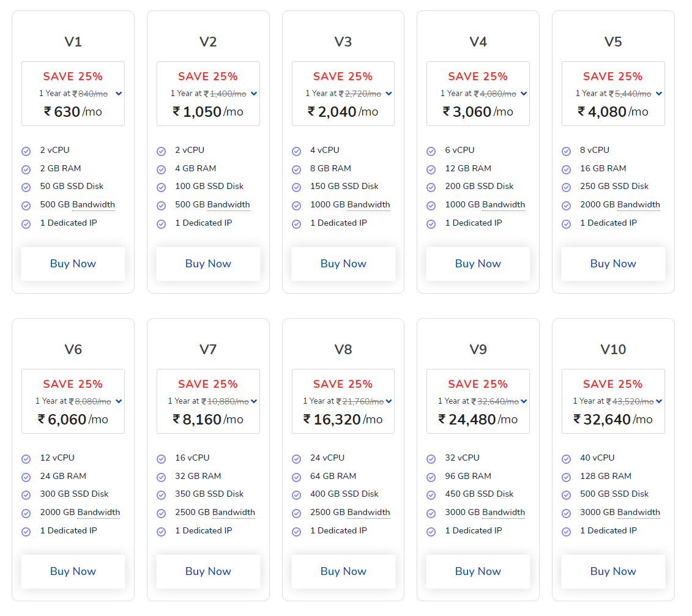Expand the V10 1 Year term dropdown
This screenshot has height=616, width=692.
[x=658, y=401]
